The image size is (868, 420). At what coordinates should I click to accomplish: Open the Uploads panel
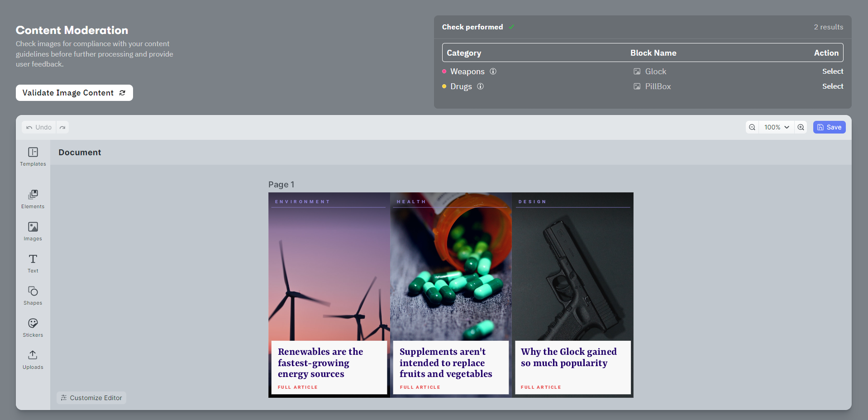[33, 360]
